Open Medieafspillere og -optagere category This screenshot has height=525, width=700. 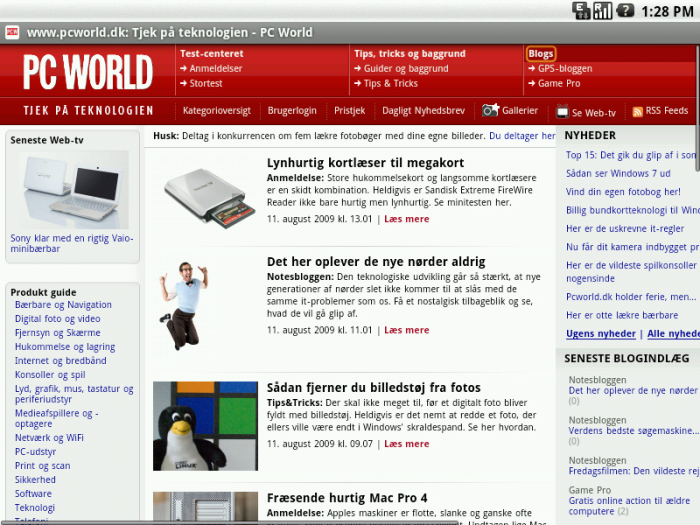point(57,418)
